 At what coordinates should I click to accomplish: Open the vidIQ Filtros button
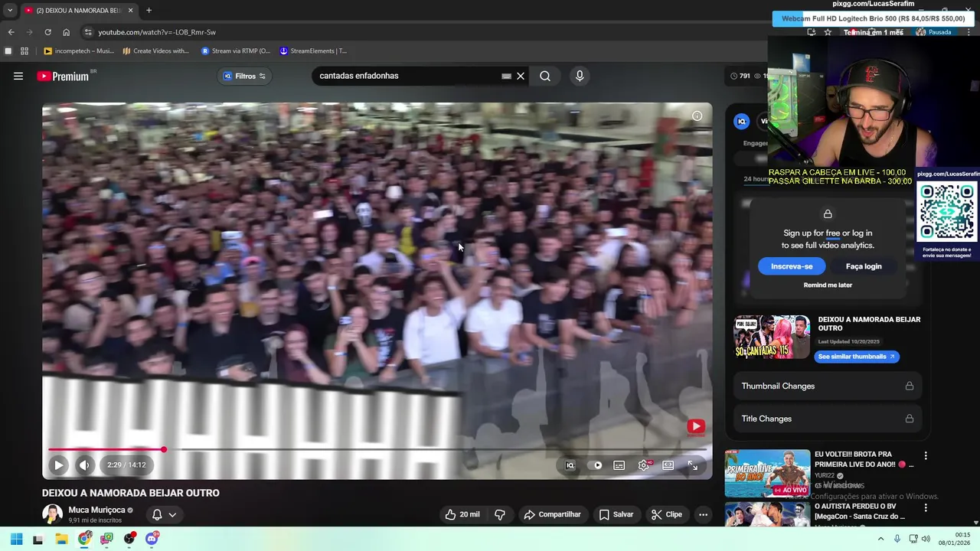tap(244, 76)
